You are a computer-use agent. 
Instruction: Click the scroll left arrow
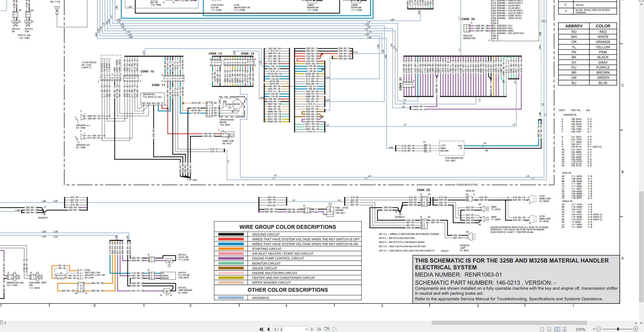[5, 323]
